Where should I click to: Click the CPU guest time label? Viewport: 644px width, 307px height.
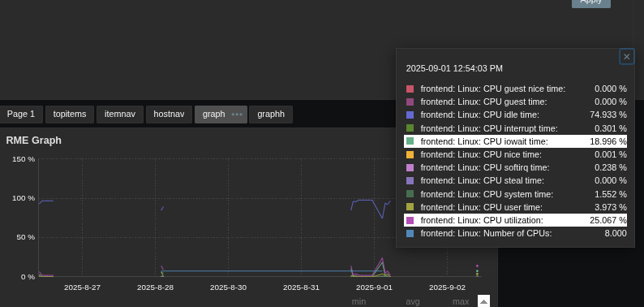pos(484,102)
